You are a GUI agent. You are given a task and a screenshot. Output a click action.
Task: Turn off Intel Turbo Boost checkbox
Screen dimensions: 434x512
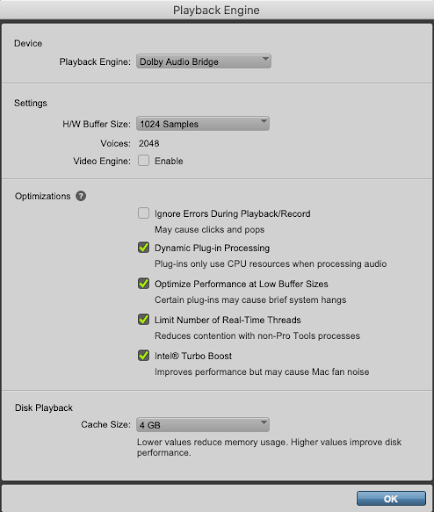click(x=144, y=356)
